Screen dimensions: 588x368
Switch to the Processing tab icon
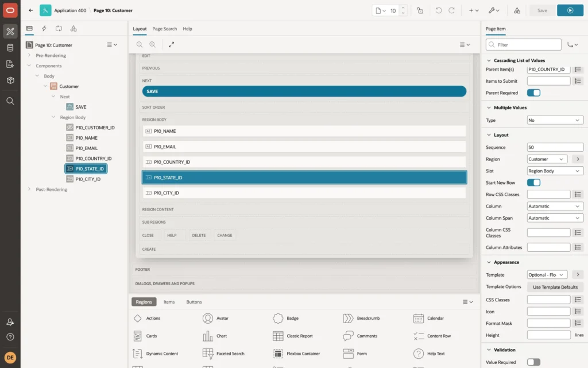(x=59, y=28)
